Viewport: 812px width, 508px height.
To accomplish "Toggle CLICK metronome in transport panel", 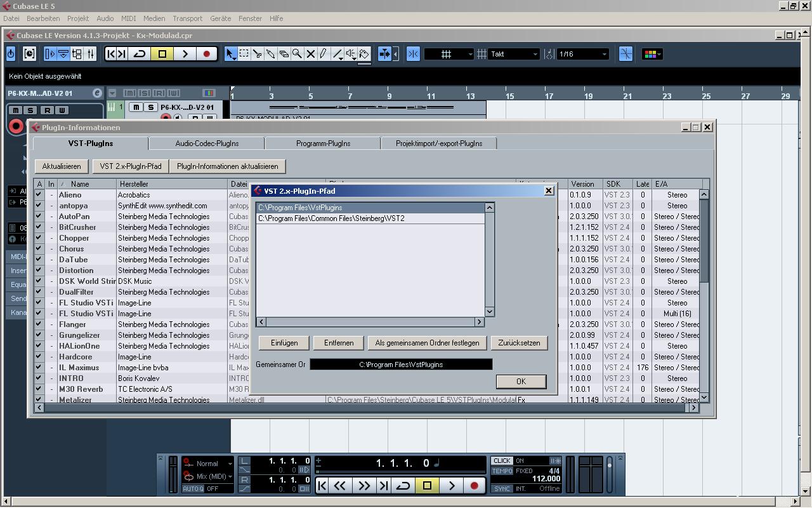I will point(502,460).
